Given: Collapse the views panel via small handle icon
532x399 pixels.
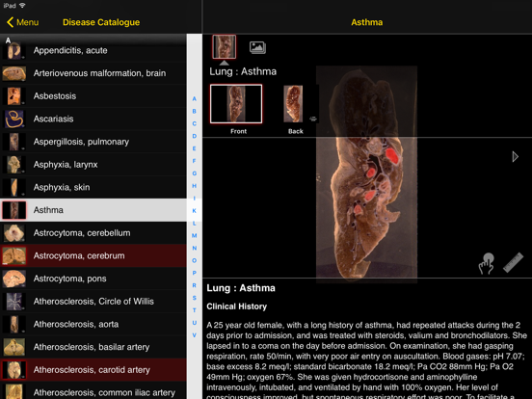Looking at the screenshot, I should click(x=313, y=119).
